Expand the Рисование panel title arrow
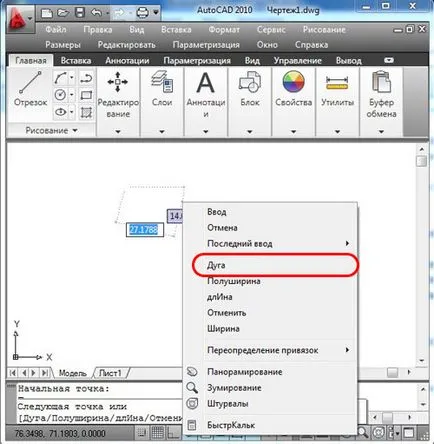 75,130
